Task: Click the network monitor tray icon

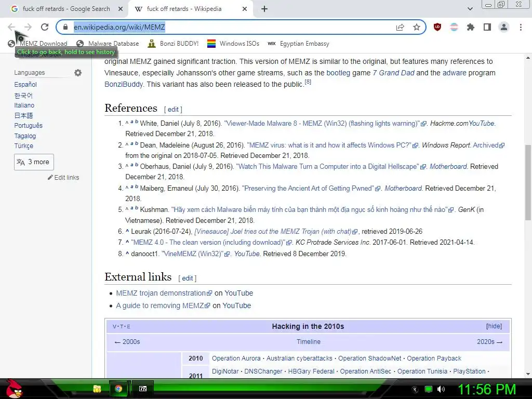Action: (429, 389)
